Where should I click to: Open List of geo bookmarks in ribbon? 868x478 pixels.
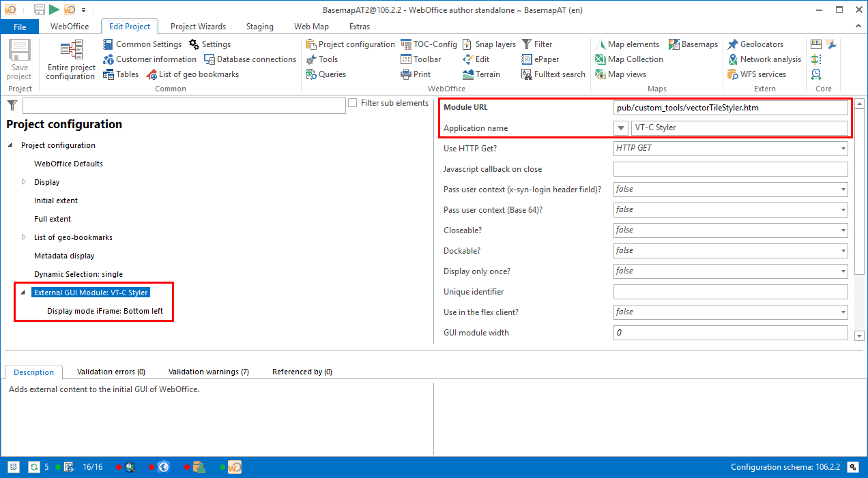click(x=192, y=74)
